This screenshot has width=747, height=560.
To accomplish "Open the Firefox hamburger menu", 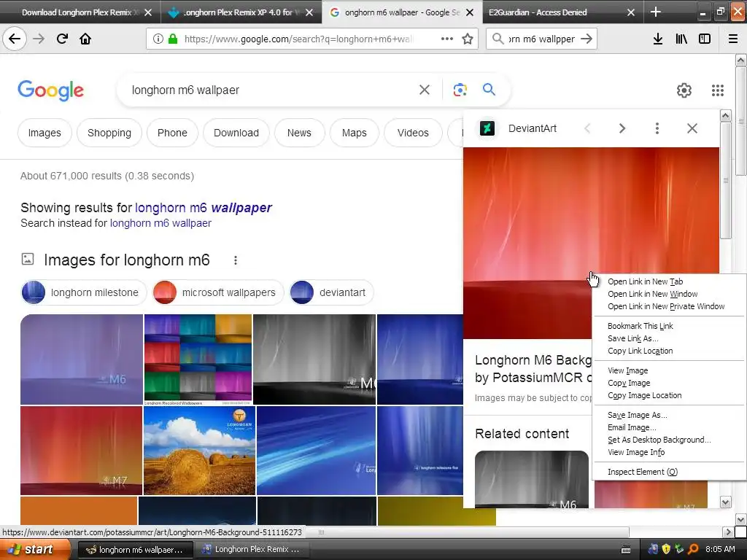I will (733, 39).
